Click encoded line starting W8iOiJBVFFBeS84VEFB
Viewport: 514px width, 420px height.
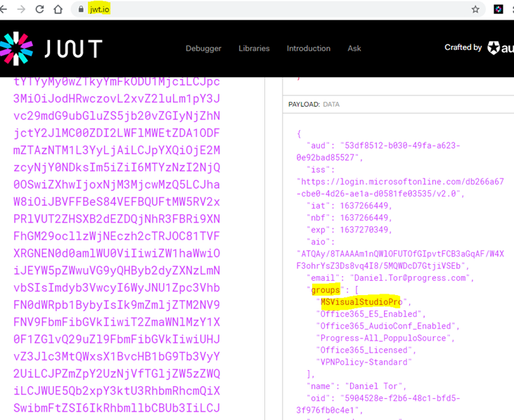click(117, 202)
